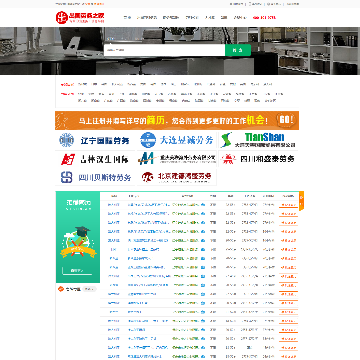Click the red site logo in header
Screen dimensions: 360x360
(80, 17)
